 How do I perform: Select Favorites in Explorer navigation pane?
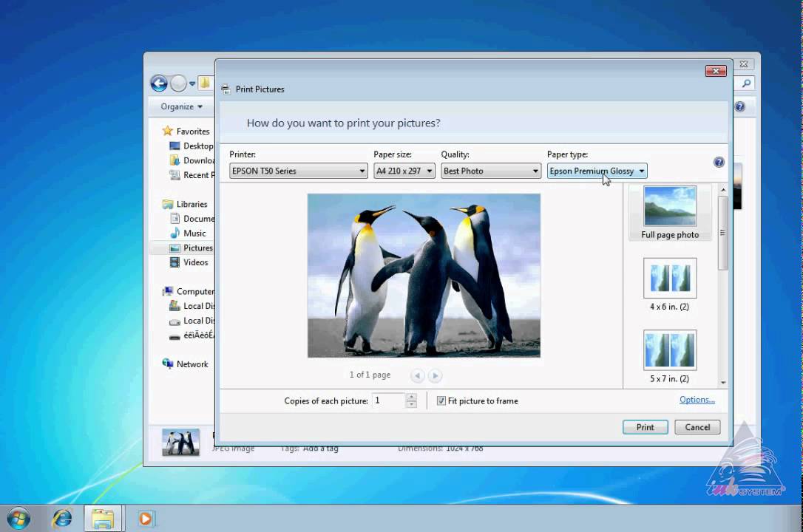pos(192,131)
